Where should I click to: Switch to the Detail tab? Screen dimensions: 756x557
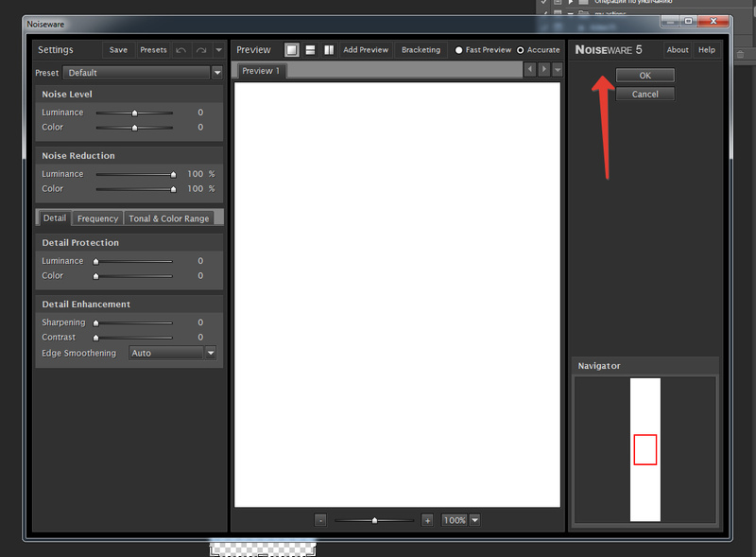(x=55, y=218)
